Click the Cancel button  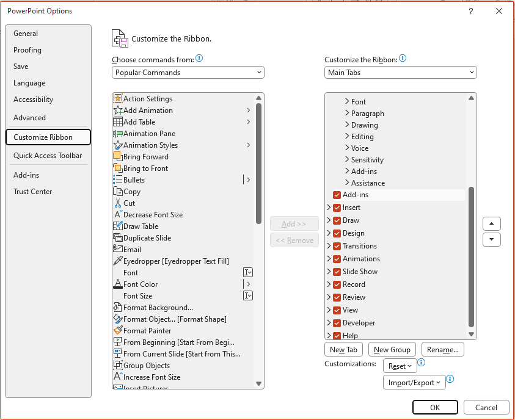click(x=486, y=408)
